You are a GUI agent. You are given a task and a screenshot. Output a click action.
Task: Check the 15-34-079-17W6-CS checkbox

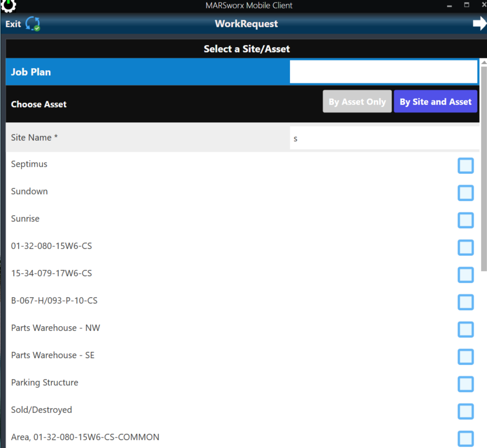tap(465, 275)
